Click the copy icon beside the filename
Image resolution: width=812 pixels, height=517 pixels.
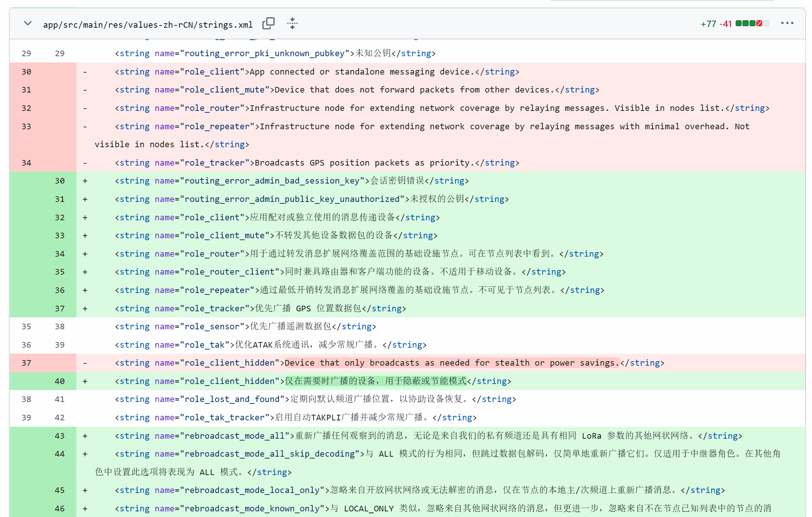[269, 23]
